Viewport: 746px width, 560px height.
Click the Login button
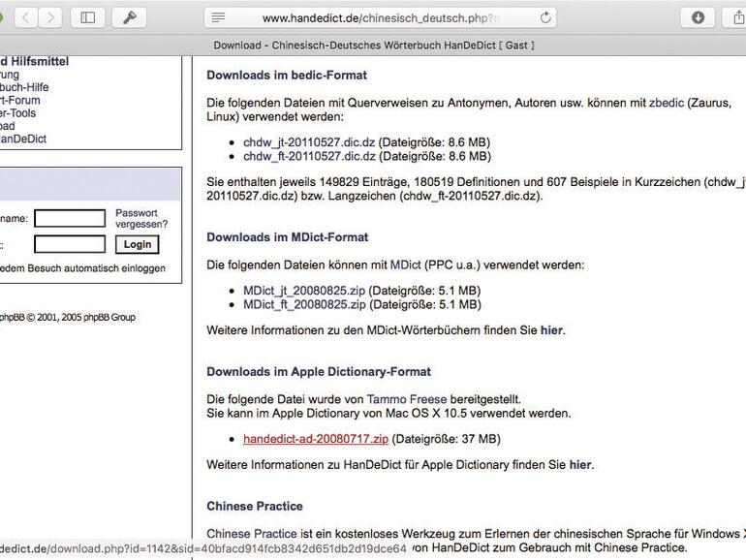pyautogui.click(x=137, y=244)
